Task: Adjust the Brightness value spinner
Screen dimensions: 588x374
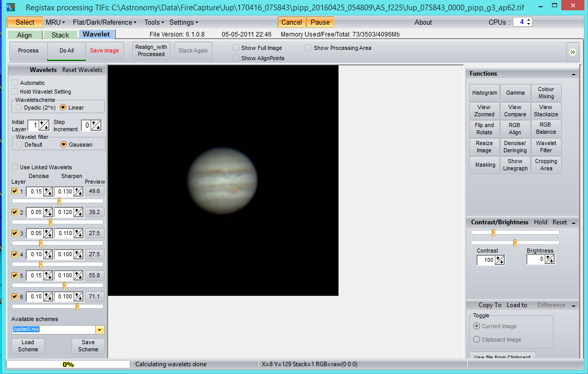Action: pos(550,259)
